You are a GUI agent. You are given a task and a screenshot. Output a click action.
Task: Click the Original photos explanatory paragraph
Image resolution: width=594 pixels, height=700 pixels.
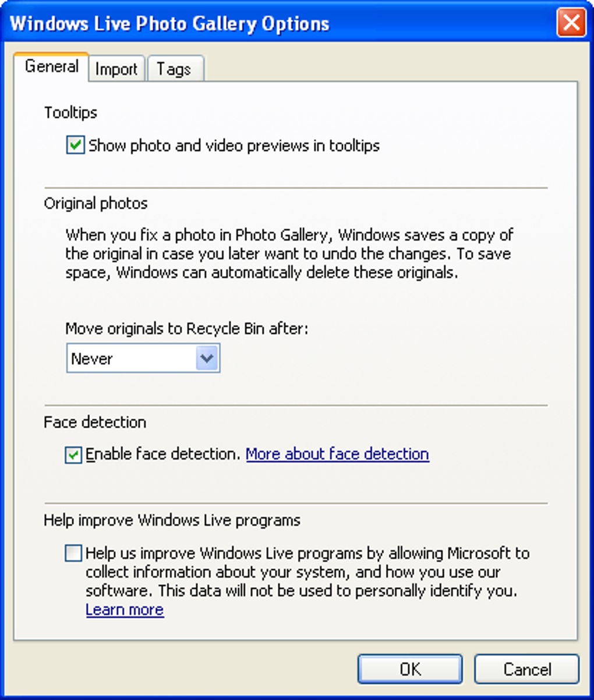[289, 254]
